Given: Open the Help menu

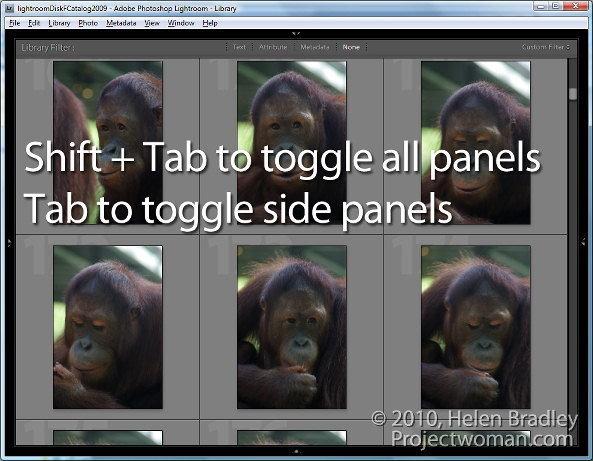Looking at the screenshot, I should [210, 23].
